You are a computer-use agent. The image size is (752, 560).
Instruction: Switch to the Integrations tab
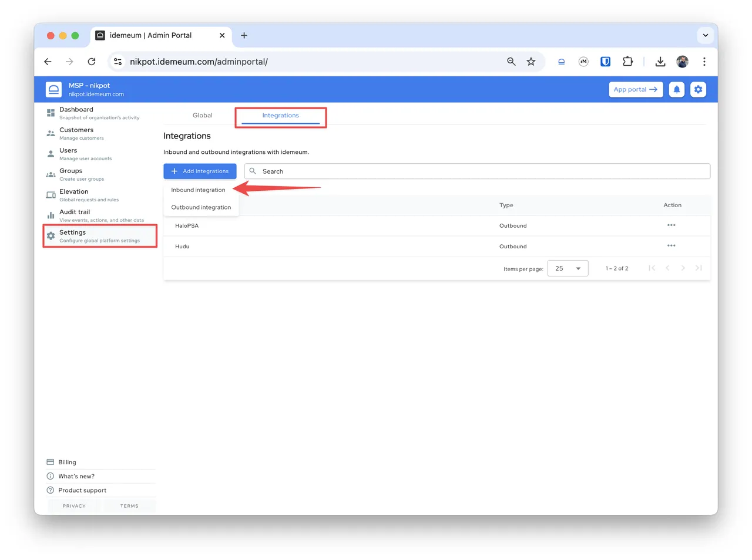point(281,115)
